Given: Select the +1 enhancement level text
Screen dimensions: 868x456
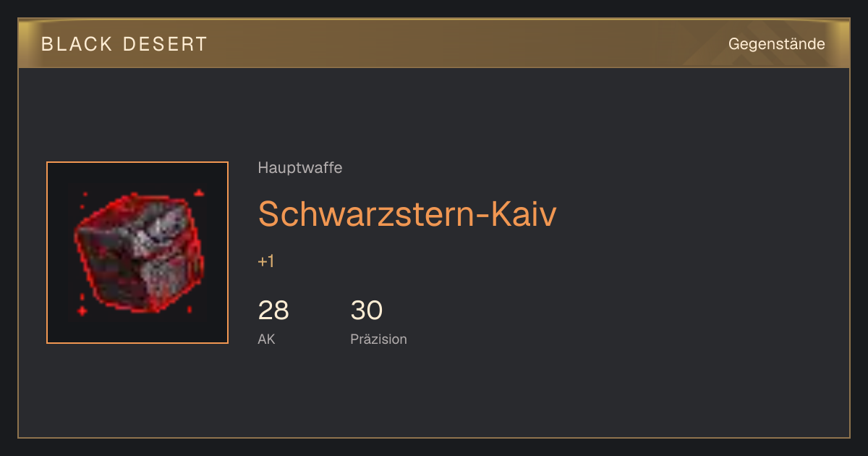Looking at the screenshot, I should point(266,261).
